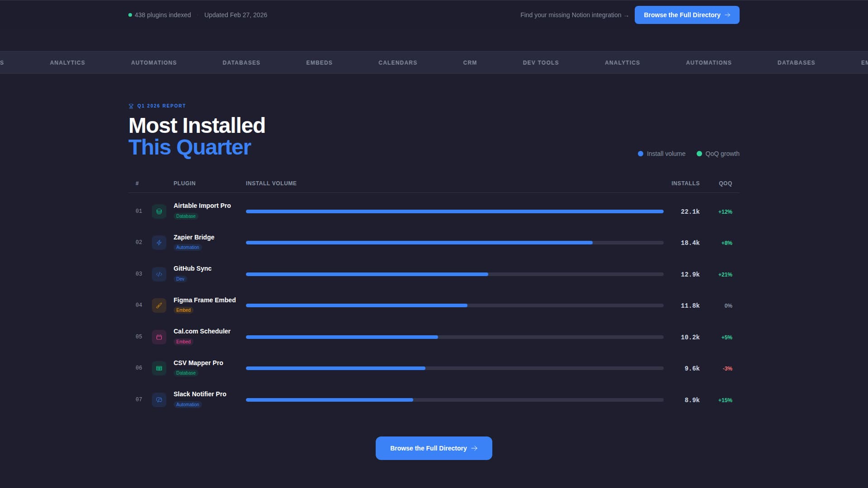Click the Figma Frame Embed brush icon
The height and width of the screenshot is (488, 868).
point(159,305)
